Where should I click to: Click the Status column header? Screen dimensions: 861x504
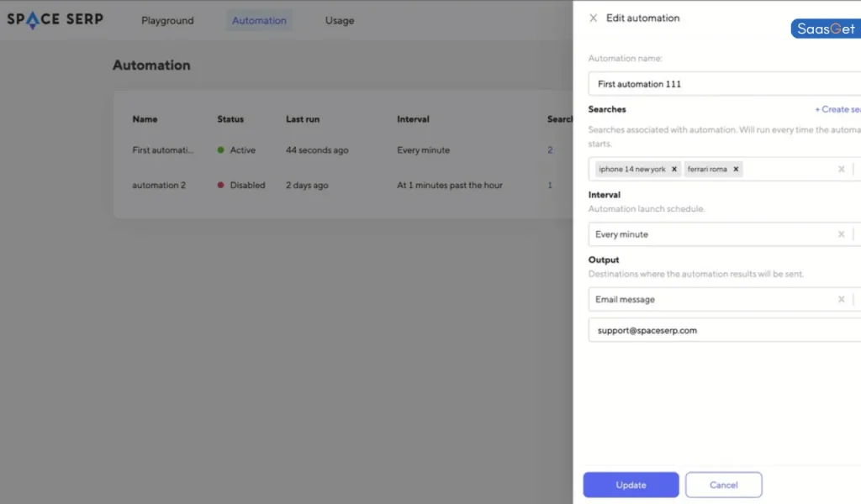click(x=230, y=119)
